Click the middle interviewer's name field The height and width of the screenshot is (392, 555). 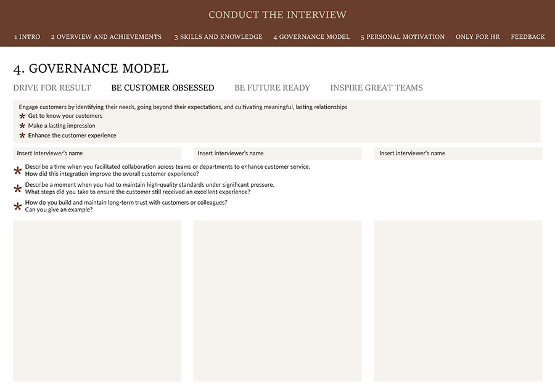tap(277, 153)
